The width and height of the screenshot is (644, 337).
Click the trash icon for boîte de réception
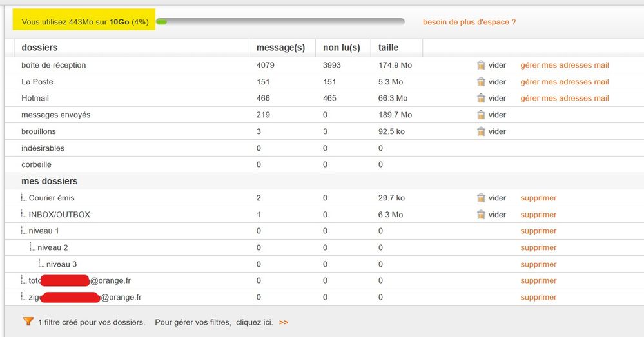pyautogui.click(x=481, y=65)
